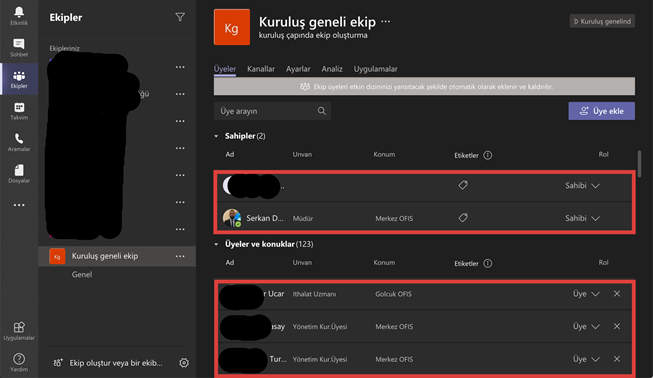Remove member Tur... with X icon
This screenshot has width=653, height=378.
click(x=617, y=359)
